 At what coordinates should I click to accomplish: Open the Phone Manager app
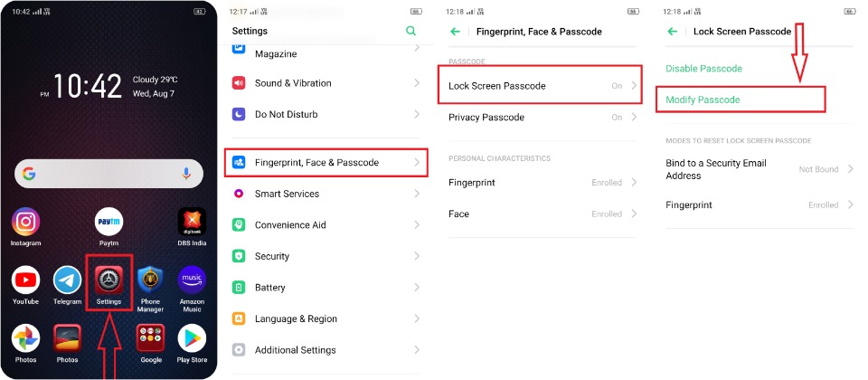(151, 280)
